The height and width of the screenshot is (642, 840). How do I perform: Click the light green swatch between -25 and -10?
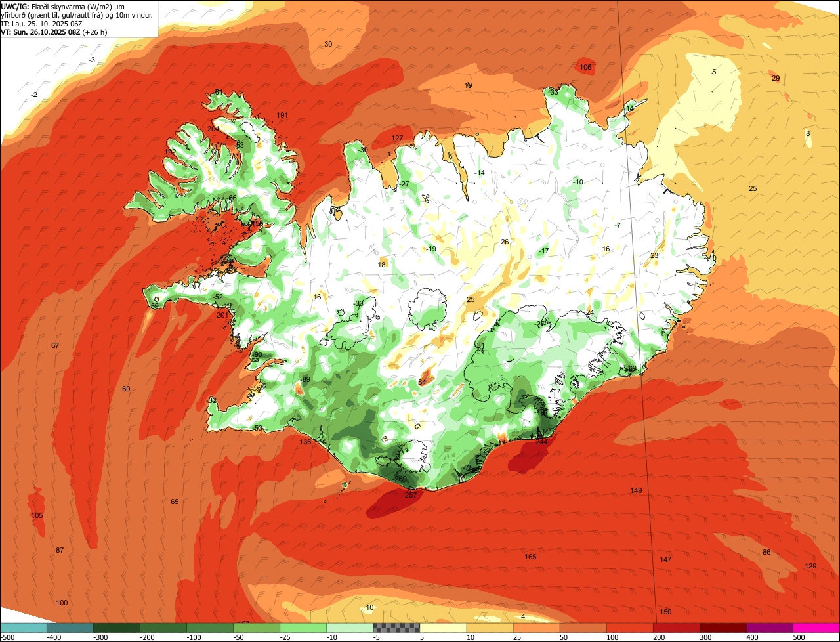pos(303,628)
